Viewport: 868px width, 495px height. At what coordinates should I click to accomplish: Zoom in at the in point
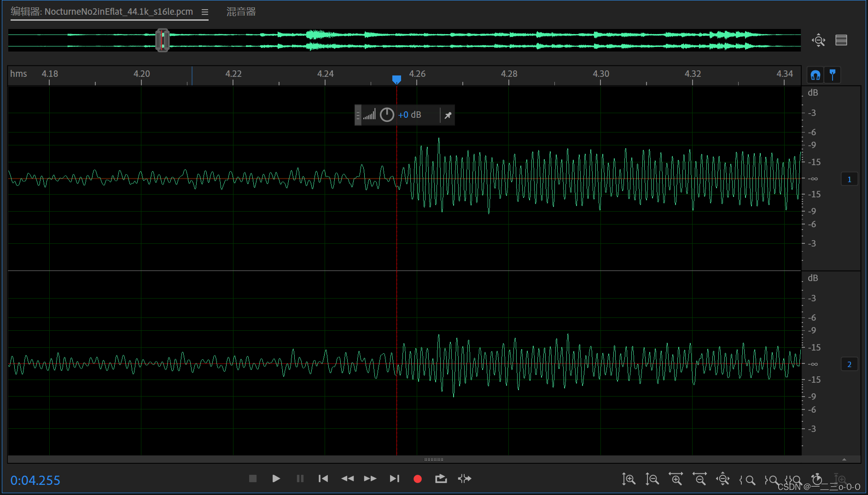(x=747, y=480)
